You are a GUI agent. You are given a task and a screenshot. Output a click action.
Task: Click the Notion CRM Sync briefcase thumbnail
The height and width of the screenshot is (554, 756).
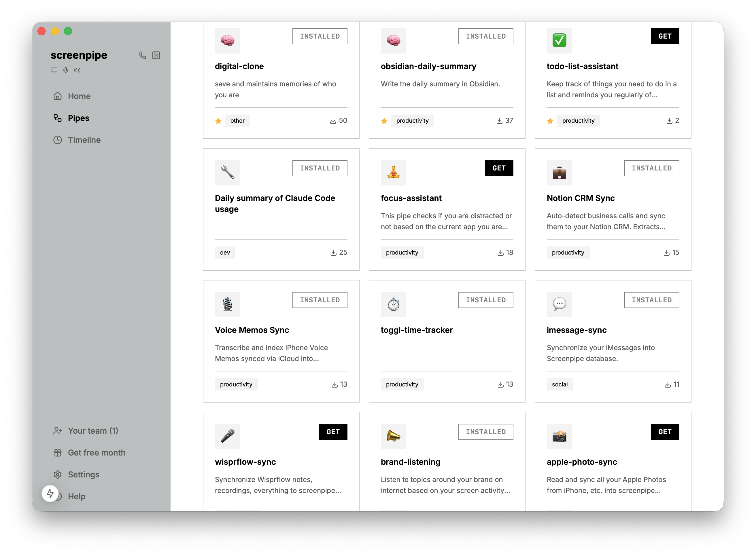559,173
